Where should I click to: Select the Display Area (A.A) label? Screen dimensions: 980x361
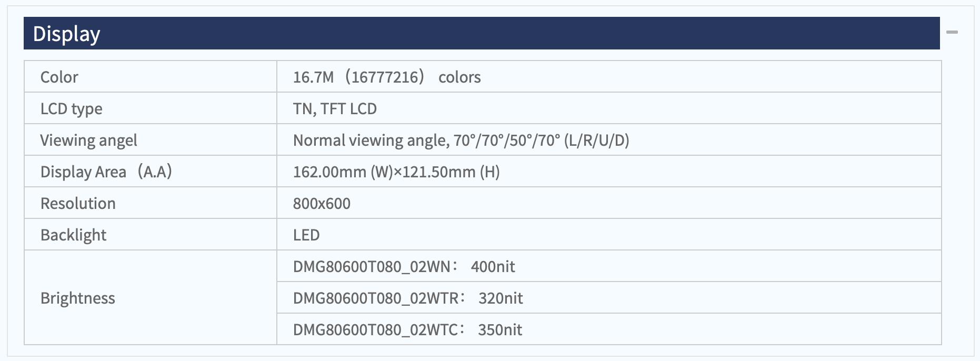[106, 172]
